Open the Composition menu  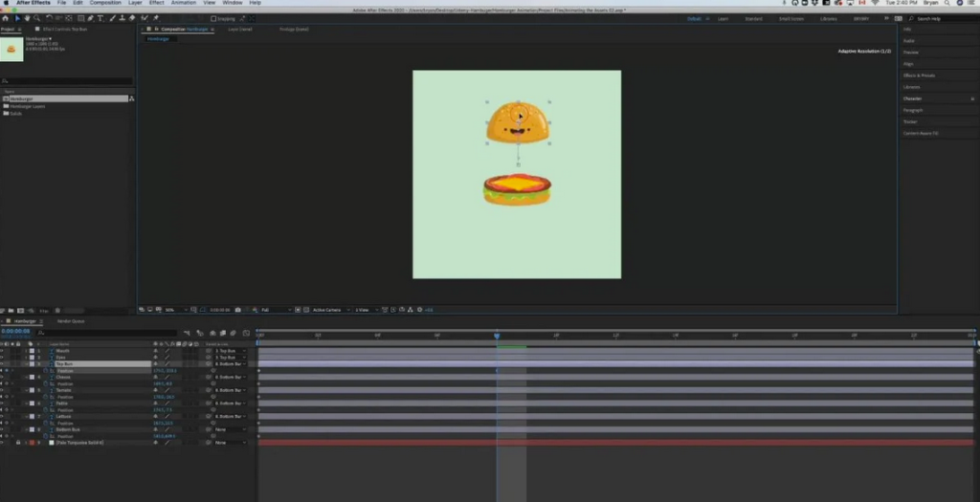[x=105, y=3]
